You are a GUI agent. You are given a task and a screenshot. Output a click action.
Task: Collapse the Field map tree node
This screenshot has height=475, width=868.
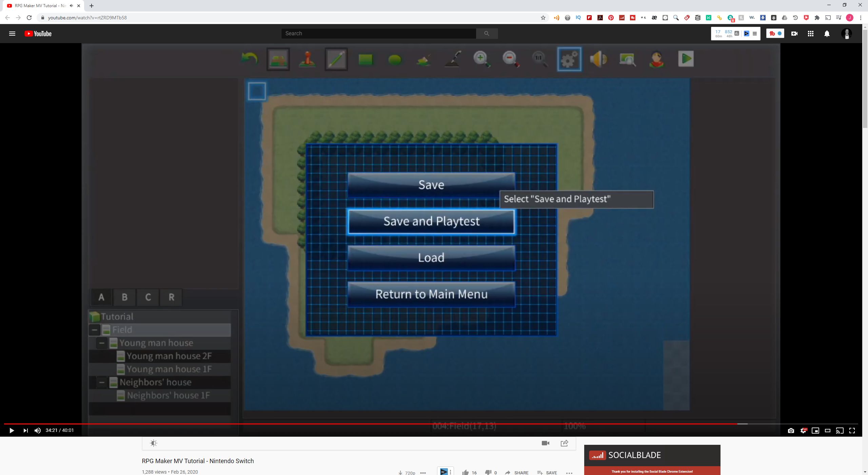click(x=95, y=330)
